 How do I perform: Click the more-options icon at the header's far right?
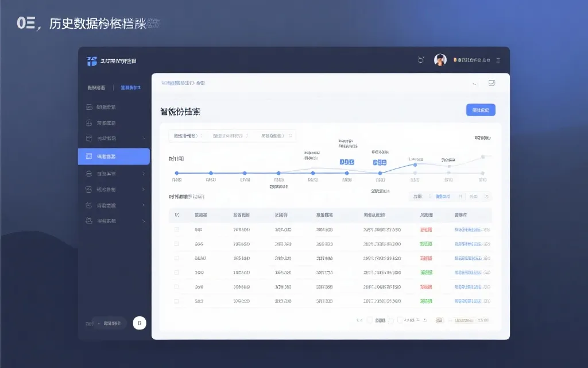click(498, 60)
